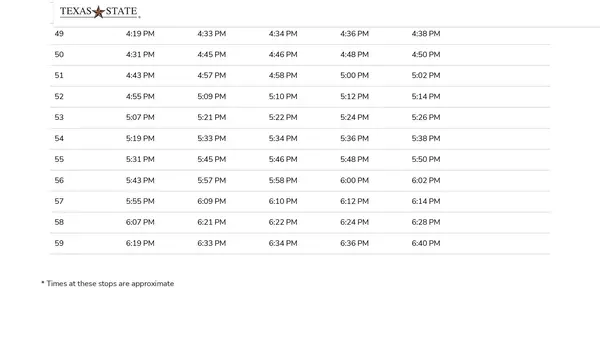Screen dimensions: 600x364
Task: Click 5:26 PM in trip 53 row
Action: (x=426, y=118)
